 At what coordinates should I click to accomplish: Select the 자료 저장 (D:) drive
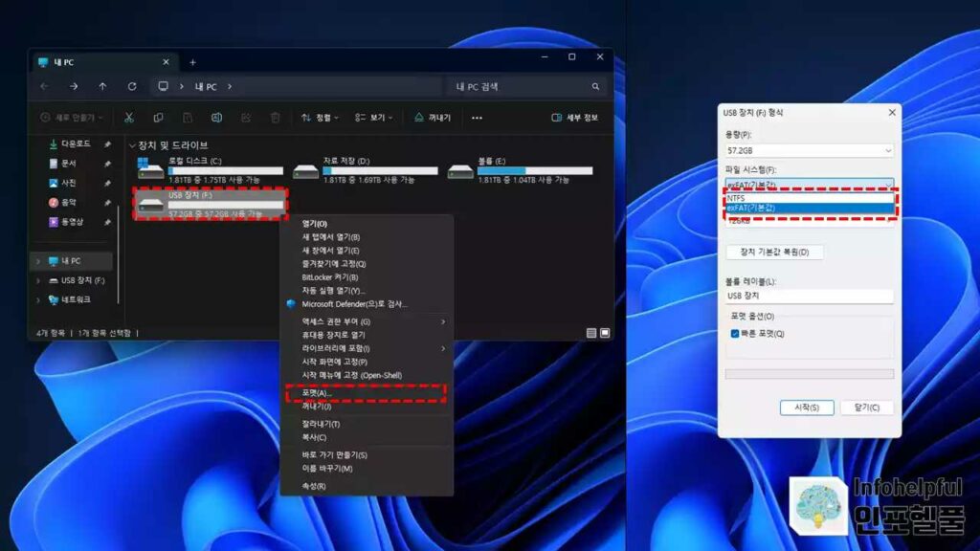pos(365,169)
